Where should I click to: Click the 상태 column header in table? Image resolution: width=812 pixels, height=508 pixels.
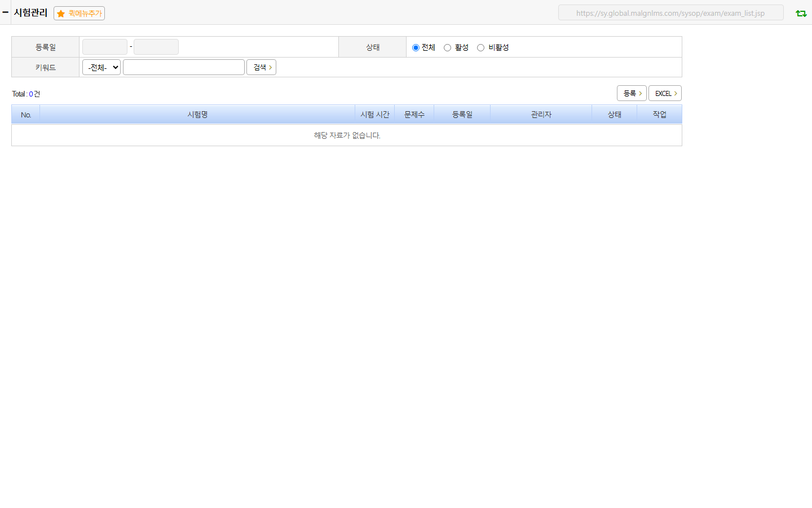[x=615, y=114]
